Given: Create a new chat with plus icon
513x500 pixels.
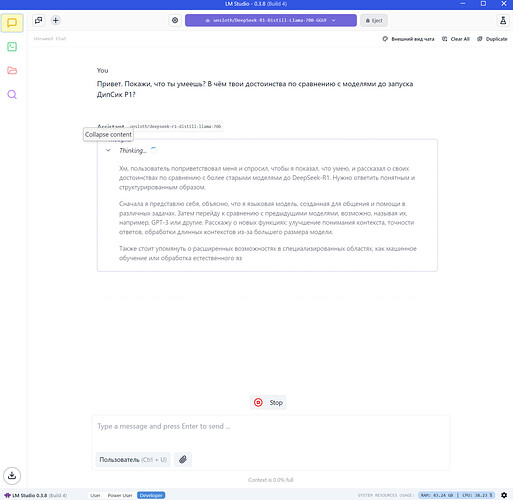Looking at the screenshot, I should [x=56, y=20].
